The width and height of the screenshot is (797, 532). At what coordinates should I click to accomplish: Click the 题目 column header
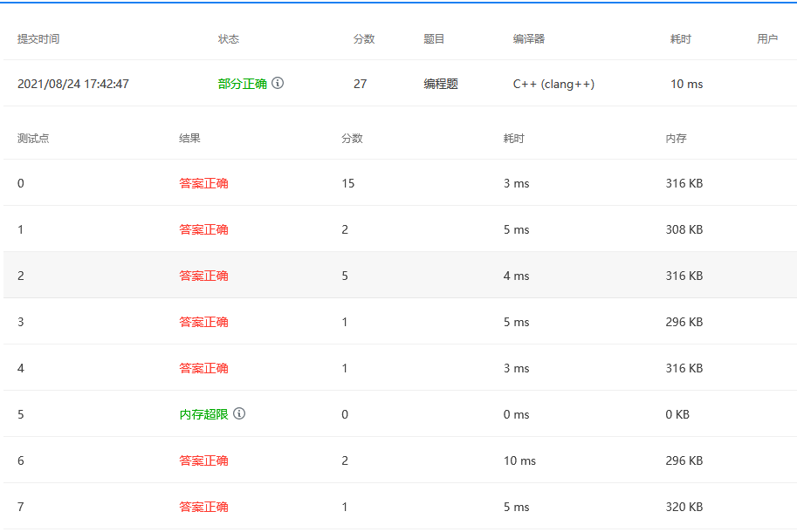(434, 39)
